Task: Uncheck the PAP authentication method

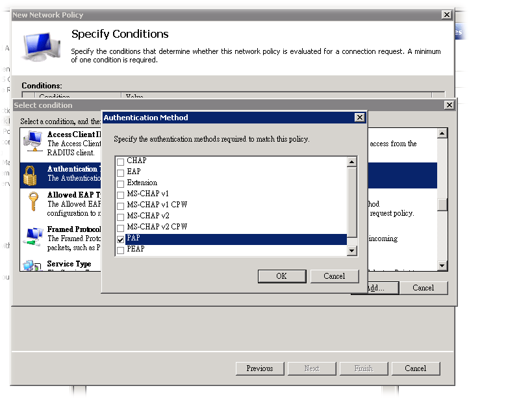Action: coord(120,239)
